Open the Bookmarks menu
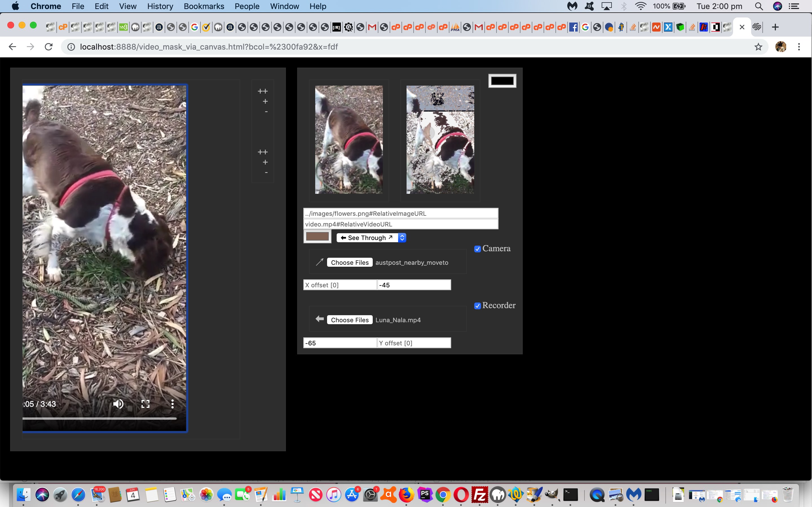 pyautogui.click(x=204, y=6)
